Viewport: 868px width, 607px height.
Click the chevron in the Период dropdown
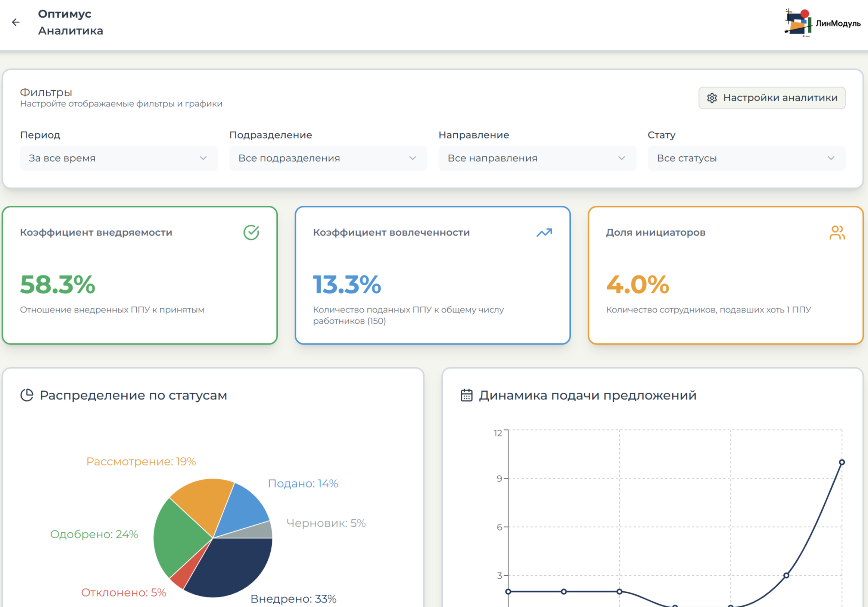203,158
